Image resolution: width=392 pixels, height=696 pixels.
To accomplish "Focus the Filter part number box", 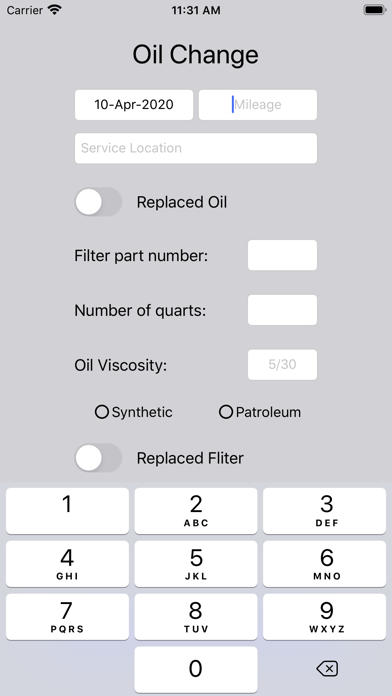I will pyautogui.click(x=282, y=255).
